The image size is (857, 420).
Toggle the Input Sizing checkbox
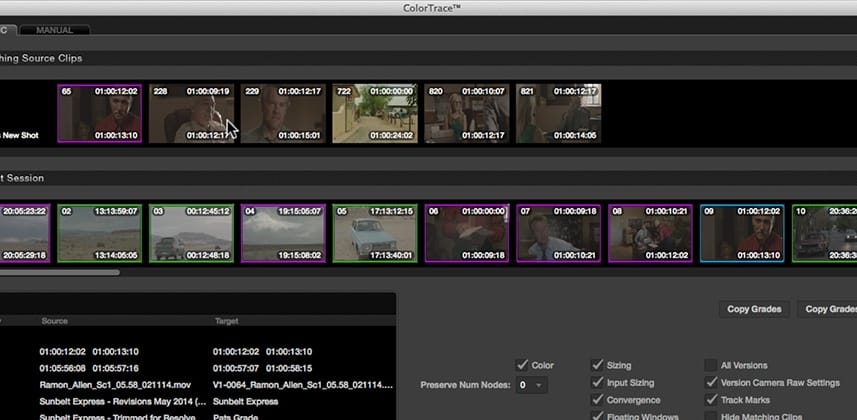click(597, 382)
